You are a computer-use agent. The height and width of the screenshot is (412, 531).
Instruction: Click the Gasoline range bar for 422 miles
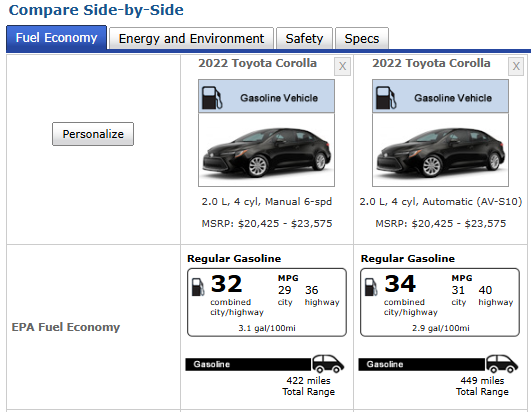click(248, 364)
